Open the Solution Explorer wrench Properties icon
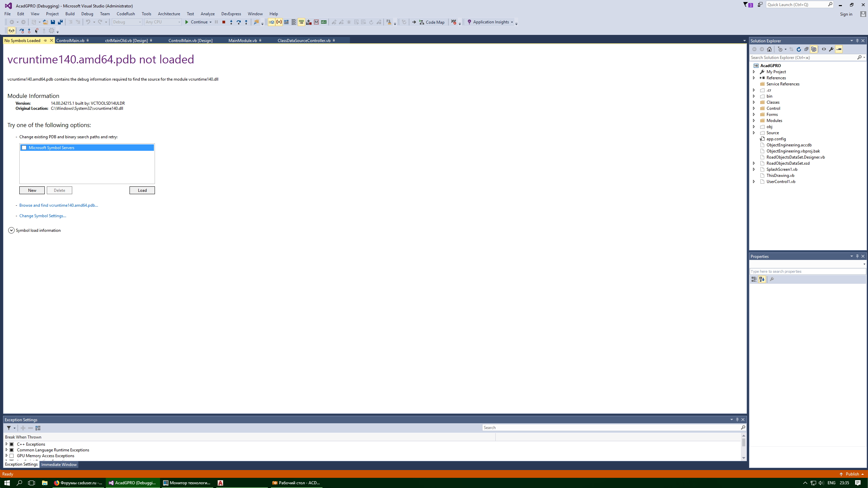The image size is (868, 488). click(x=831, y=49)
